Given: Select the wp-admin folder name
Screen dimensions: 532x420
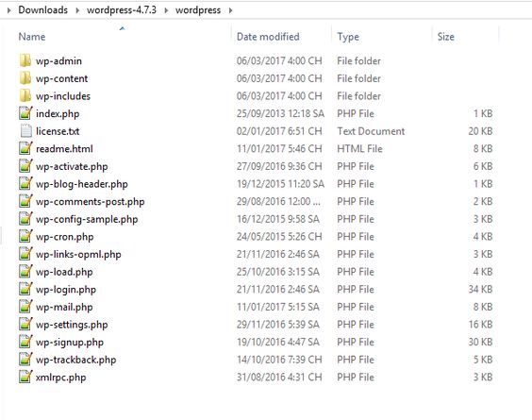Looking at the screenshot, I should [59, 61].
